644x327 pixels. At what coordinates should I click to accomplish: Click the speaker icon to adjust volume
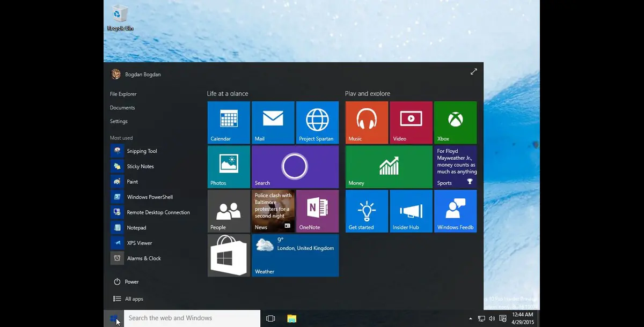coord(492,318)
